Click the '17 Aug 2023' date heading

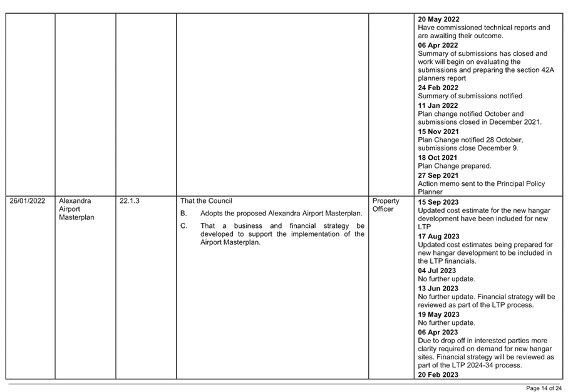point(438,237)
